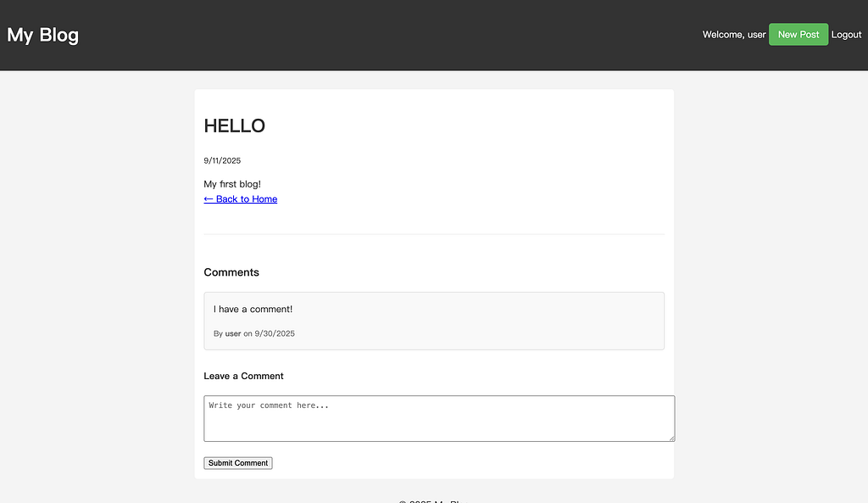Click the My Blog site title
Screen dimensions: 868x503
(42, 35)
